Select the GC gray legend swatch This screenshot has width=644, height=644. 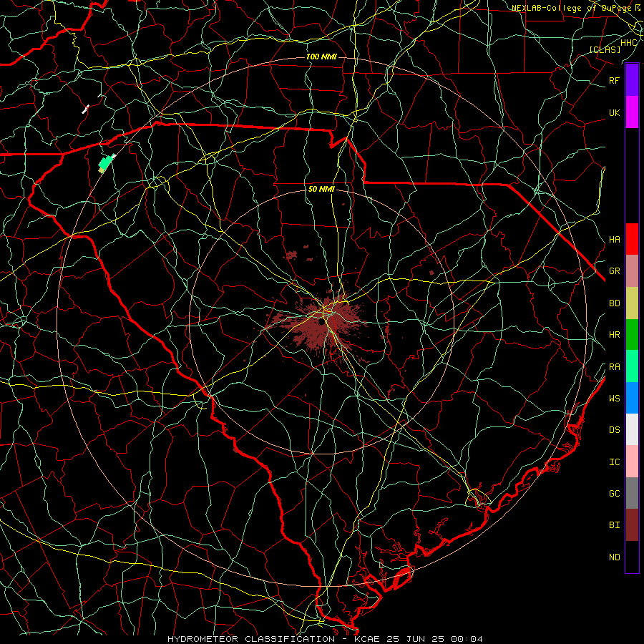(632, 493)
